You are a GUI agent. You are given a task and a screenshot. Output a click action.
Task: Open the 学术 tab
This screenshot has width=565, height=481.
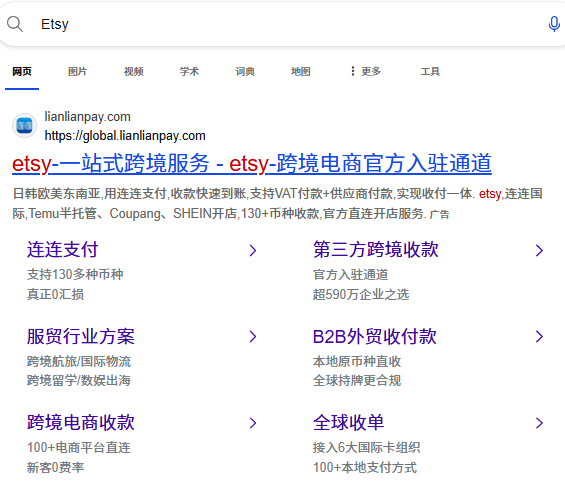tap(189, 71)
